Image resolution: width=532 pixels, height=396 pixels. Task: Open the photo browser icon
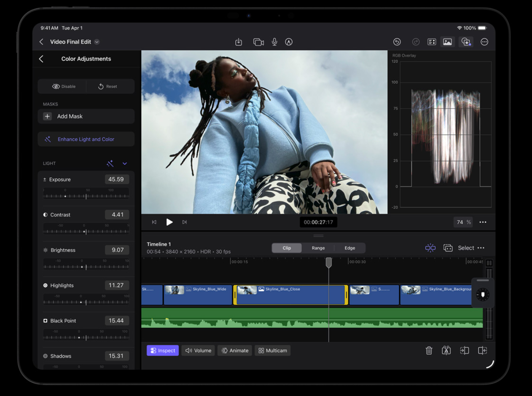coord(447,42)
